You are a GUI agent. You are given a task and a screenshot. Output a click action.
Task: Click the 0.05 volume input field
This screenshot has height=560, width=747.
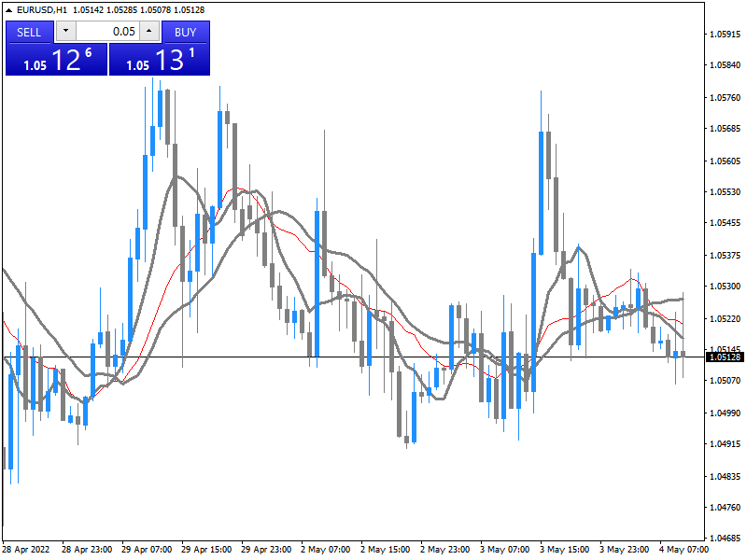(106, 32)
